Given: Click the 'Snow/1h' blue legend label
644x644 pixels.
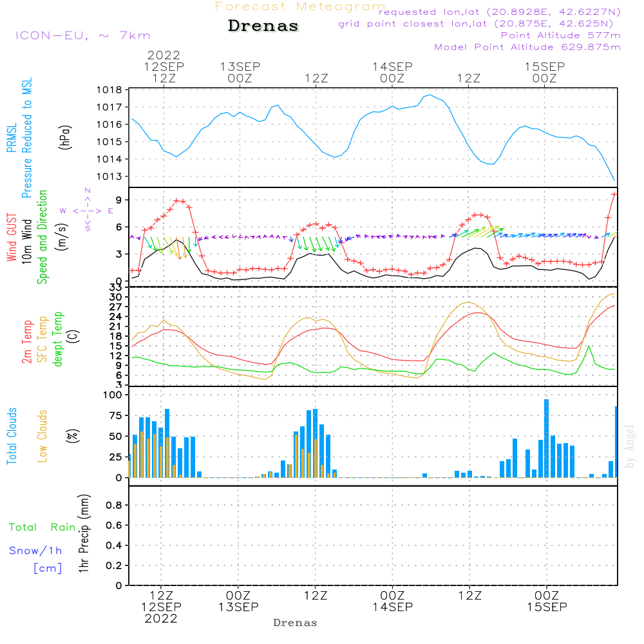Looking at the screenshot, I should tap(35, 551).
